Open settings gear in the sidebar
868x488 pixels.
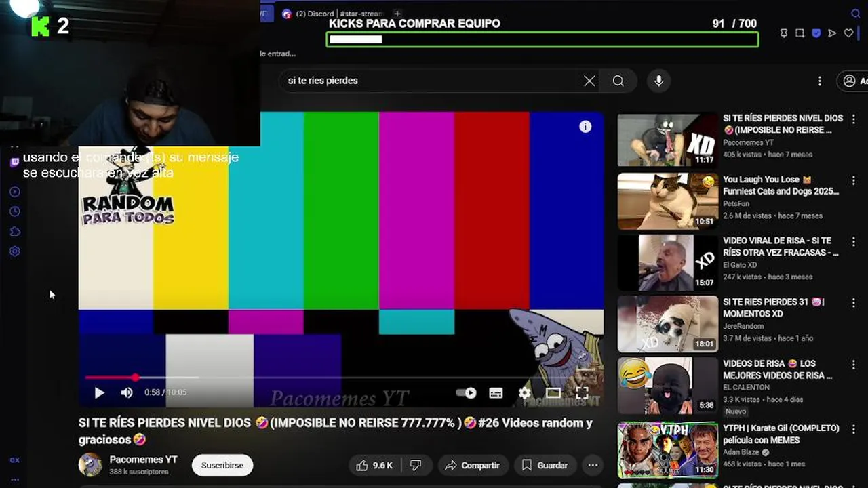(x=15, y=251)
